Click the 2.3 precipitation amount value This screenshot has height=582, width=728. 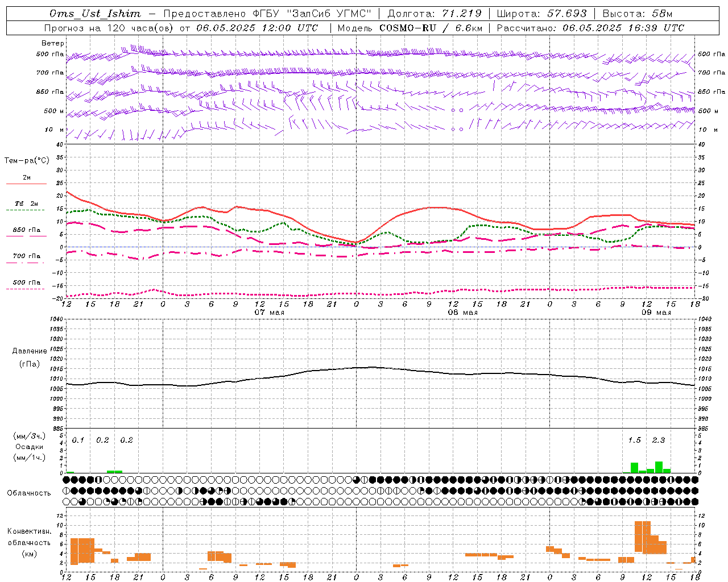pos(659,440)
